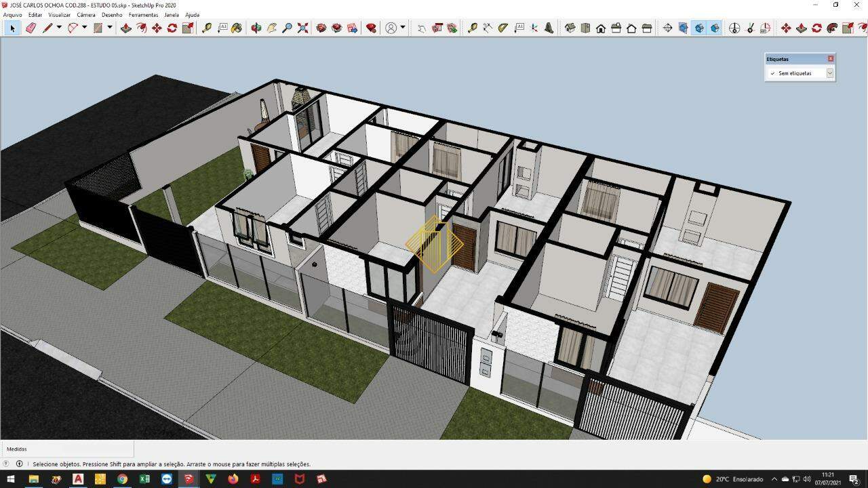Select the Eraser tool
This screenshot has width=868, height=488.
click(x=30, y=28)
